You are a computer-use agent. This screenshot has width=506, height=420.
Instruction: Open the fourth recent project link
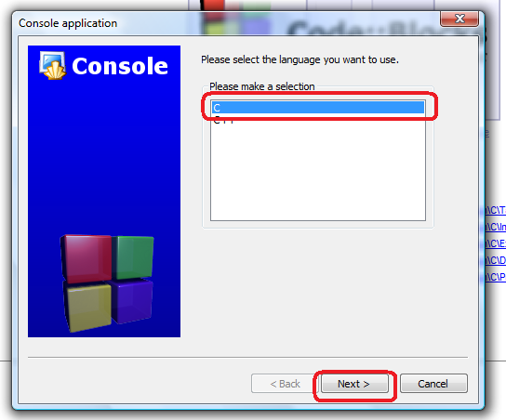pos(495,260)
